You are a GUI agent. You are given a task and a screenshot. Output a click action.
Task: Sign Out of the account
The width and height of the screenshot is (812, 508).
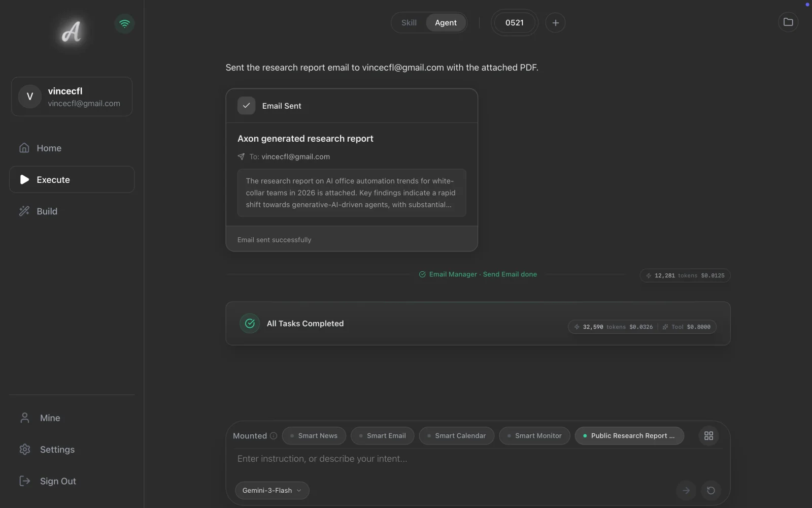point(72,481)
